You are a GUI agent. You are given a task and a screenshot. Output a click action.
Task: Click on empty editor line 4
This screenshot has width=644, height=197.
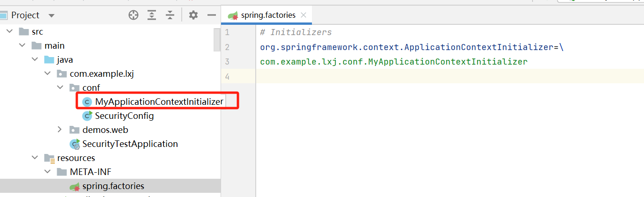point(422,76)
